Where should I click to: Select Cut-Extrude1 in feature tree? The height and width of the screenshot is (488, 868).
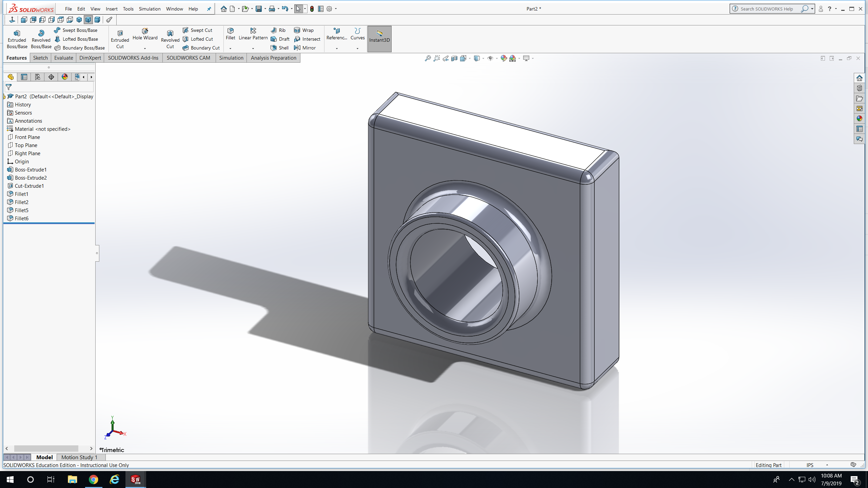tap(29, 186)
